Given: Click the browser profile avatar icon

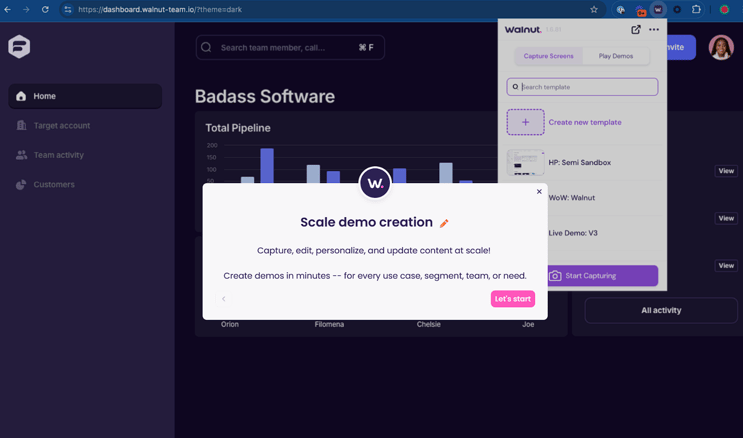Looking at the screenshot, I should click(724, 9).
